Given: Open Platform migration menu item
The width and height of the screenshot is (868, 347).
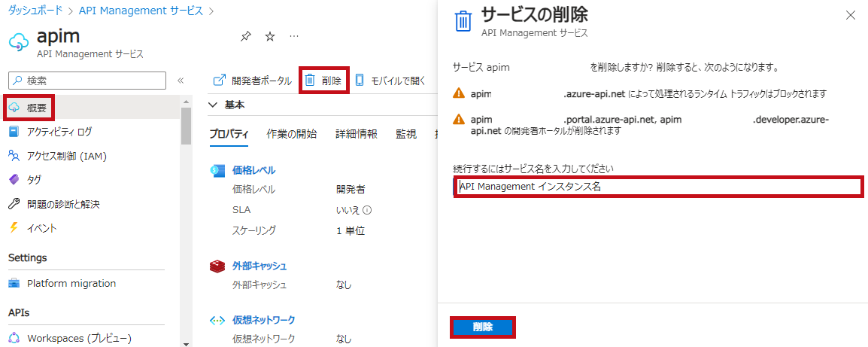Looking at the screenshot, I should [71, 283].
